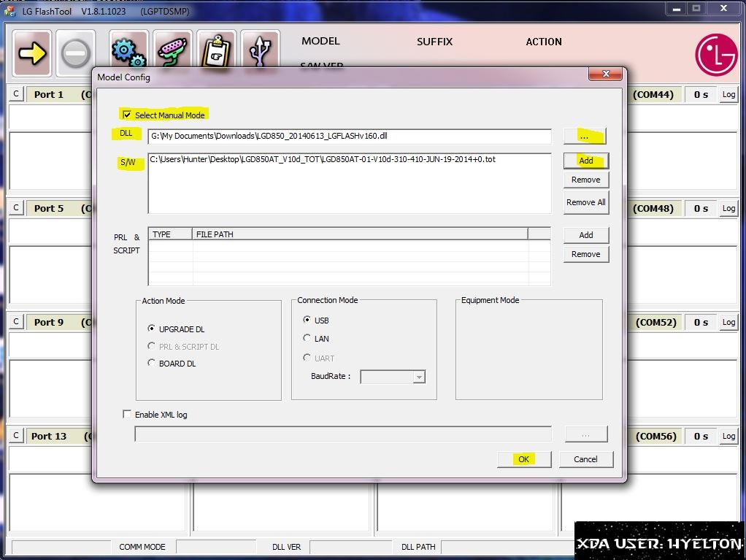Click the Port 1 label
Viewport: 746px width, 560px height.
pyautogui.click(x=48, y=94)
